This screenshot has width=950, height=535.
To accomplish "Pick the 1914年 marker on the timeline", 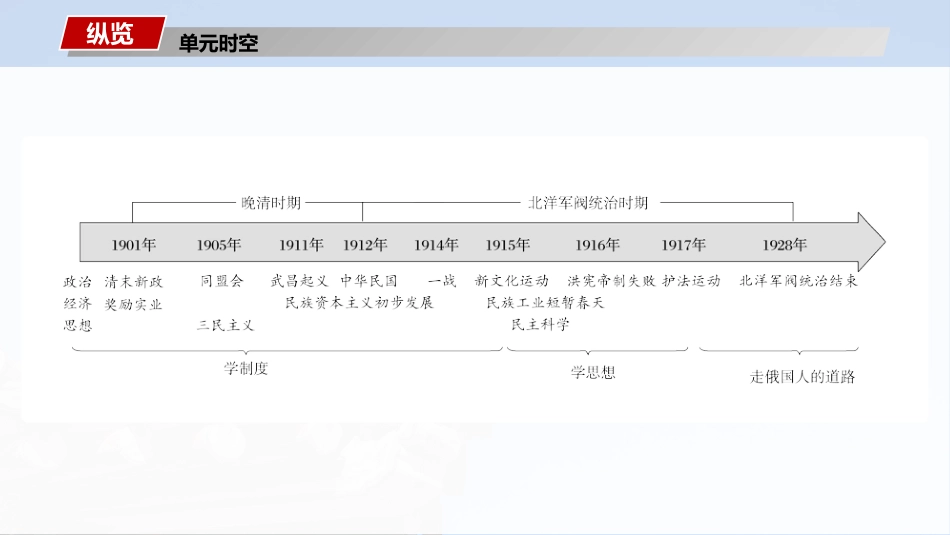I will coord(436,245).
